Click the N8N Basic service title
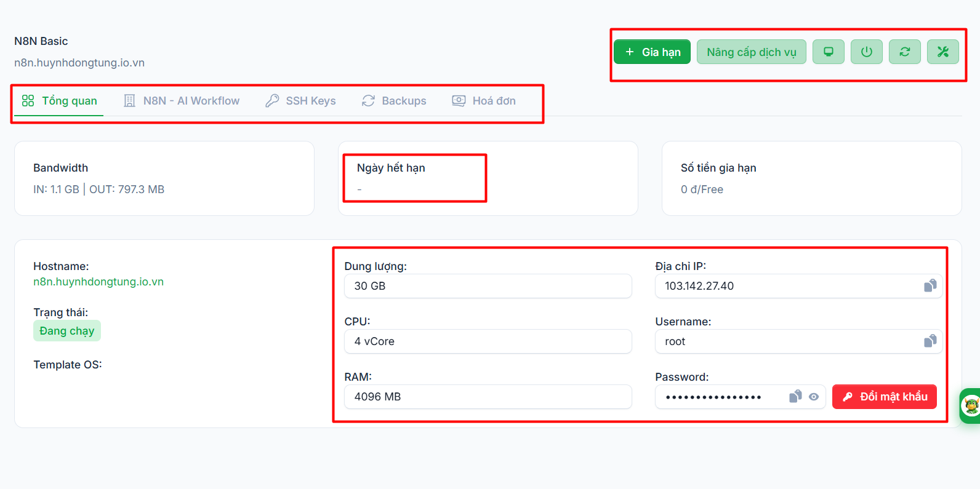 pos(41,41)
